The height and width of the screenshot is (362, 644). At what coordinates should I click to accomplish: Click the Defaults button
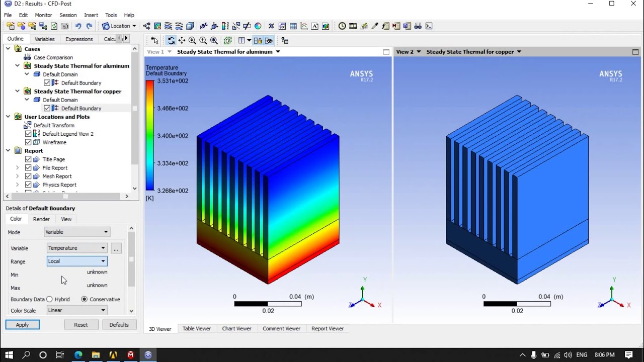click(x=119, y=325)
